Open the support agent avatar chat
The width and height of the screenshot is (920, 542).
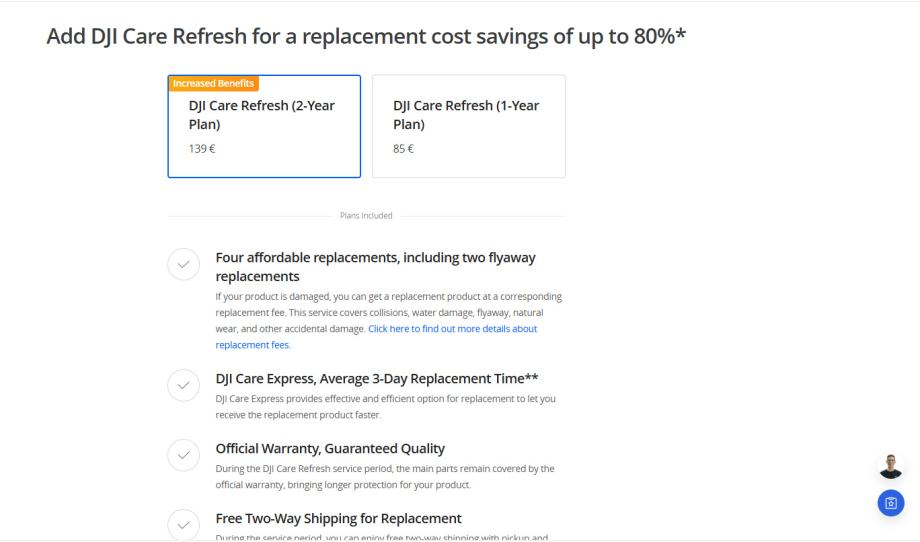pyautogui.click(x=890, y=466)
